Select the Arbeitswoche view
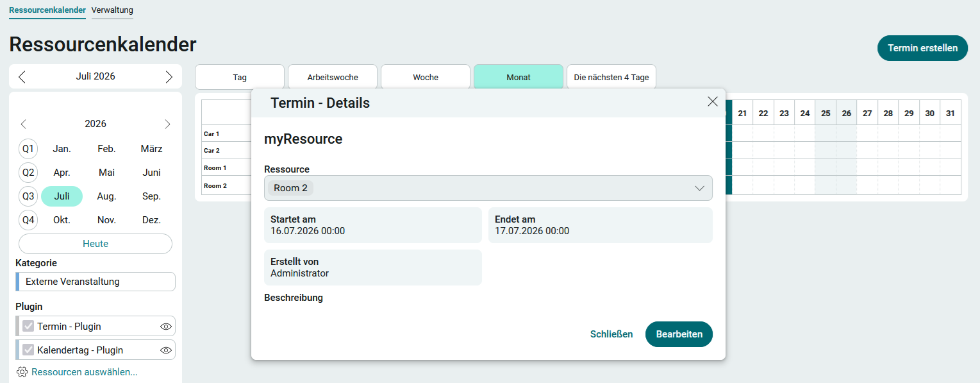980x383 pixels. [x=333, y=77]
